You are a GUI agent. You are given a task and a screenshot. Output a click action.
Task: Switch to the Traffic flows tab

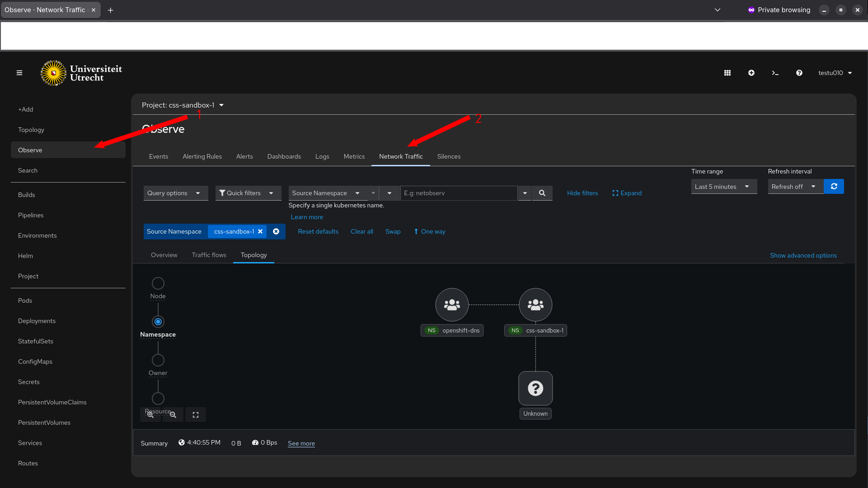click(209, 255)
